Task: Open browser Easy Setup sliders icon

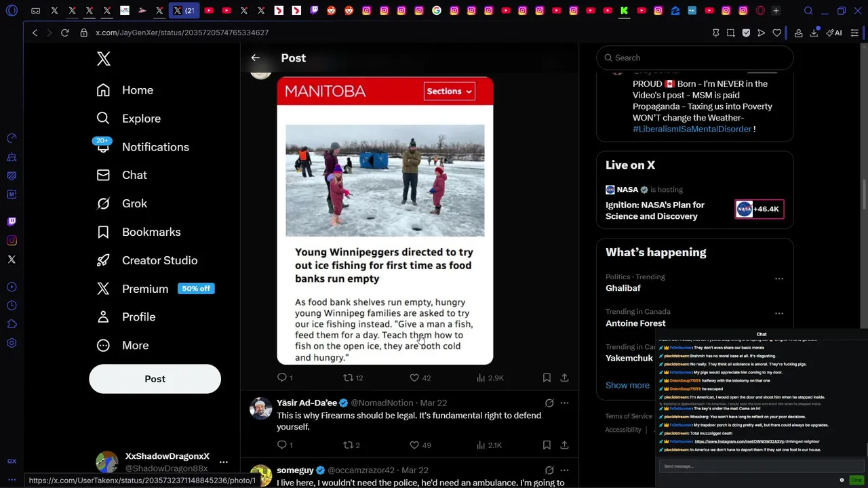Action: [x=854, y=33]
